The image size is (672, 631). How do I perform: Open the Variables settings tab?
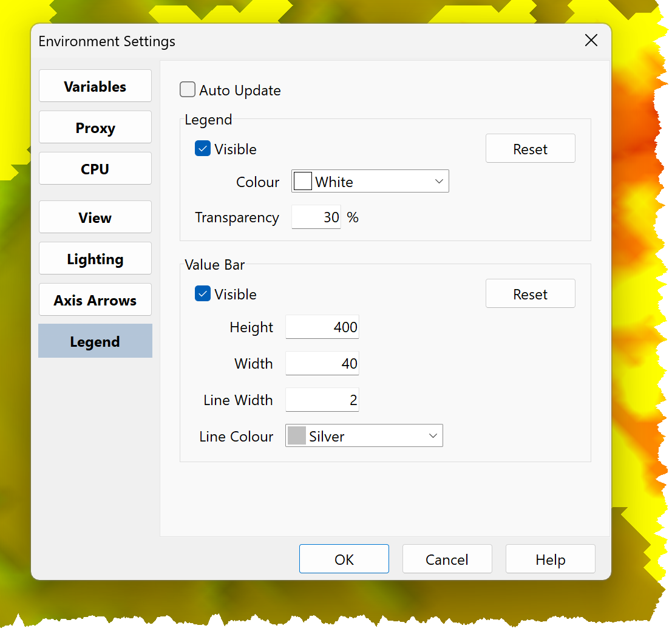click(x=95, y=86)
